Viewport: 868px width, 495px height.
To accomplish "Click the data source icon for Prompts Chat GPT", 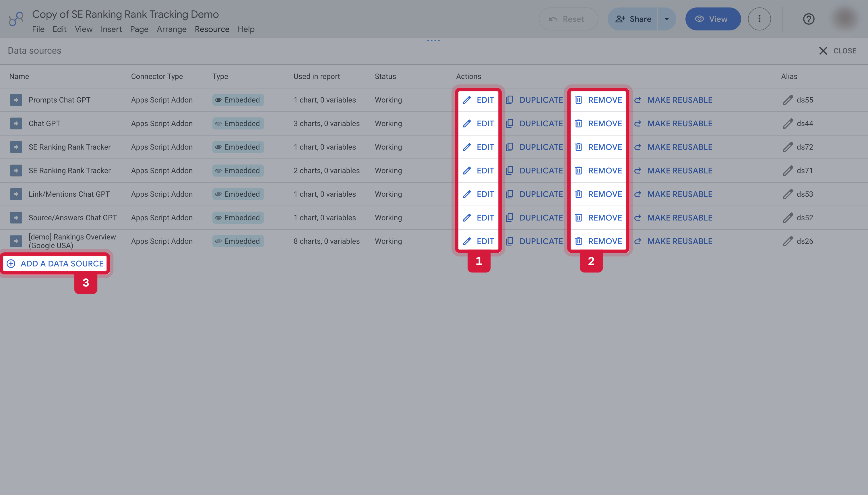I will tap(16, 100).
